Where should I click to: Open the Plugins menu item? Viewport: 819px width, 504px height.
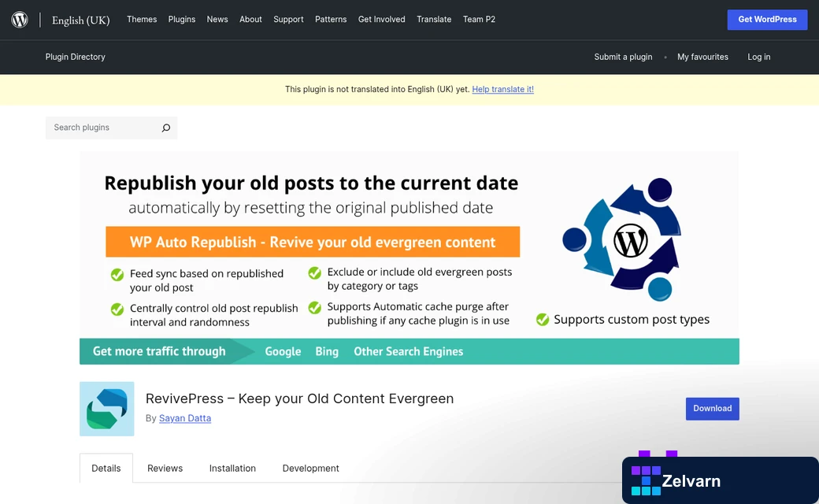pyautogui.click(x=182, y=20)
